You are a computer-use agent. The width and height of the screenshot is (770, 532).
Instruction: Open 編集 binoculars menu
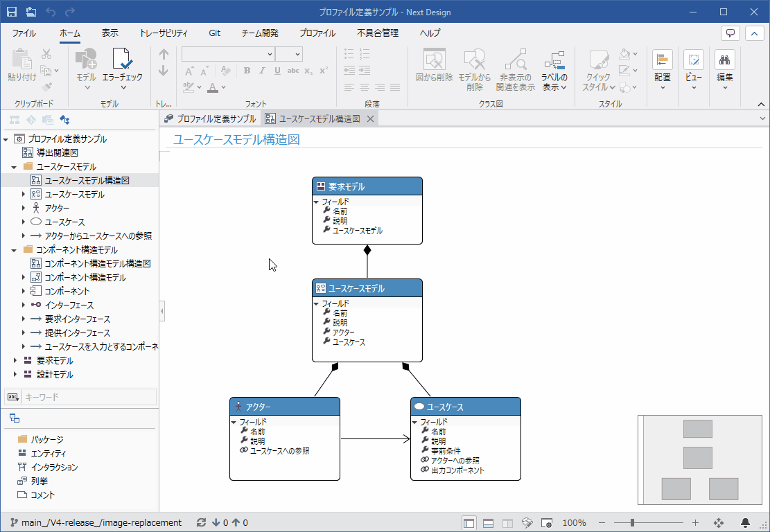[x=725, y=69]
